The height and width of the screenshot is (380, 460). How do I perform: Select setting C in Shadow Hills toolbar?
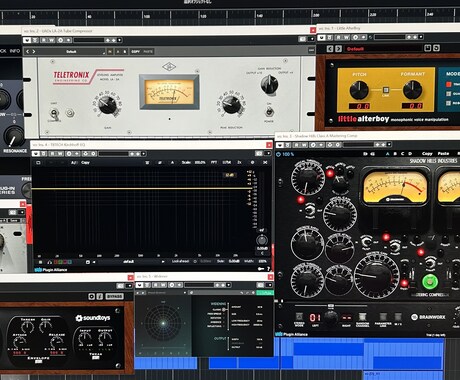403,154
